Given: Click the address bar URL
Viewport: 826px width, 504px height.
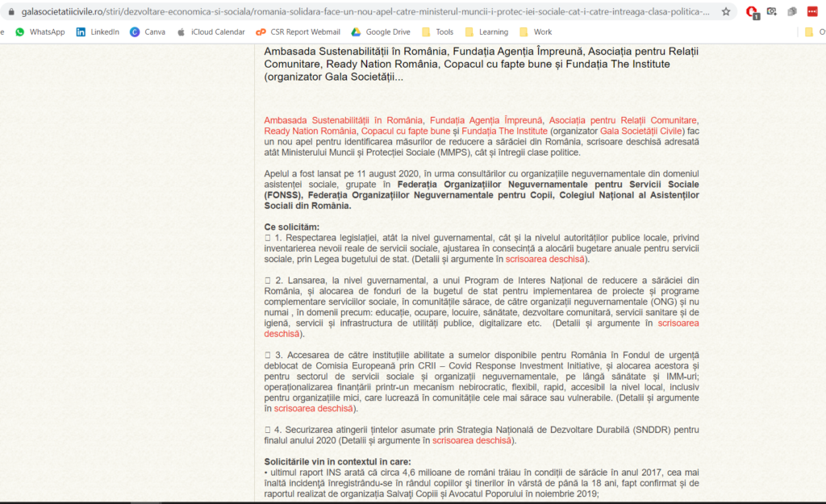Looking at the screenshot, I should (x=365, y=11).
